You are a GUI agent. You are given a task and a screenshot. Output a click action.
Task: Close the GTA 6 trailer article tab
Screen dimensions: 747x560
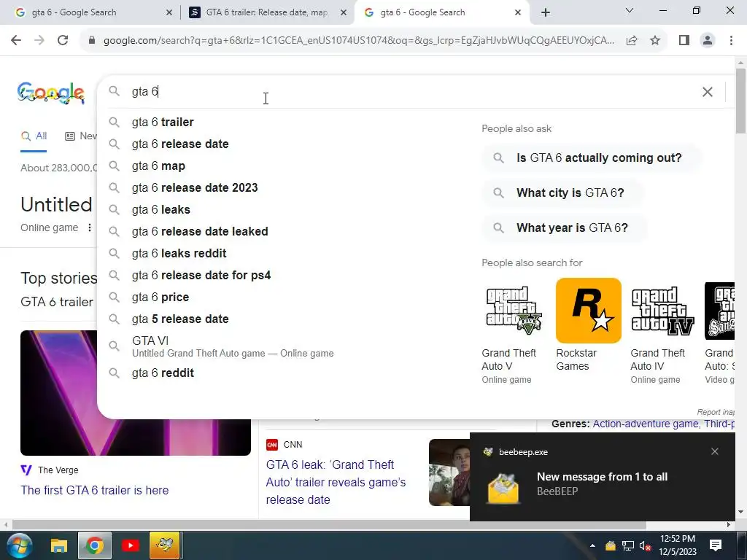[344, 13]
